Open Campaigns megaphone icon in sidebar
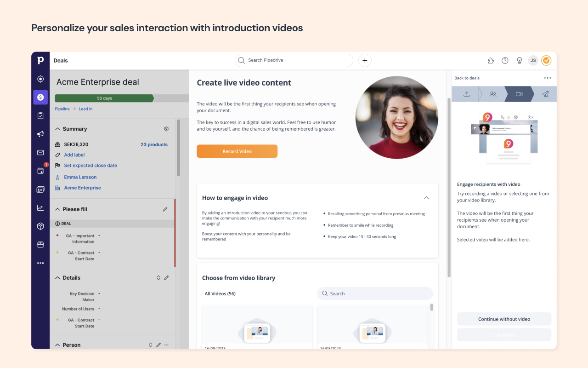 pyautogui.click(x=40, y=134)
